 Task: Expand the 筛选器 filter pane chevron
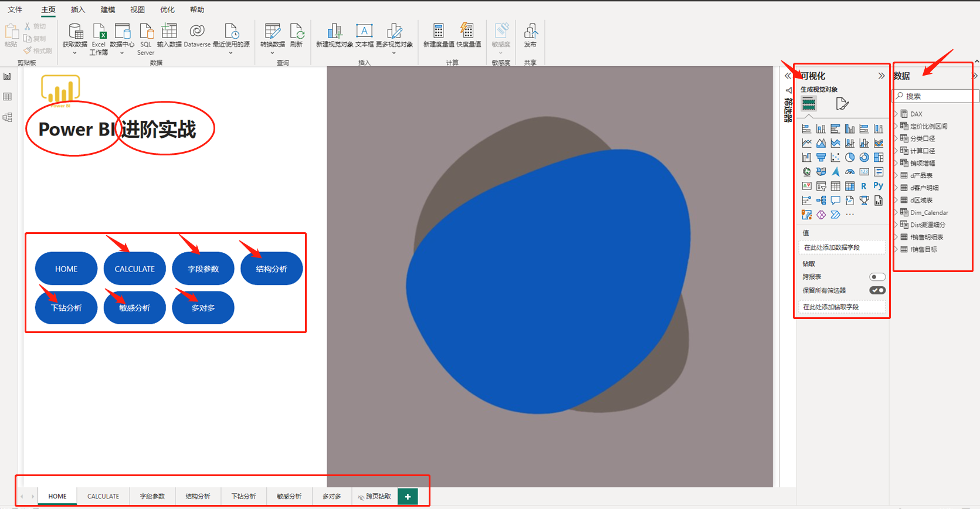click(788, 76)
